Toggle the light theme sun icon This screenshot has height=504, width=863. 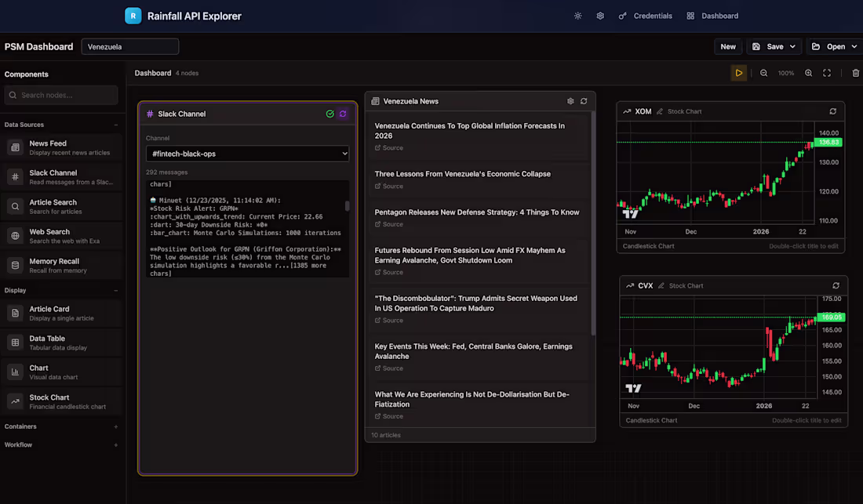tap(578, 16)
